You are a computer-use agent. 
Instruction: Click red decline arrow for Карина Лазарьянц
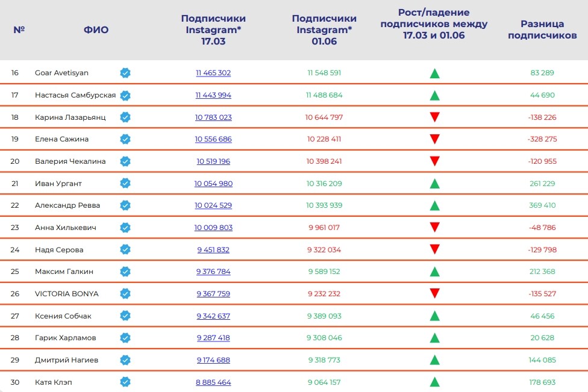tap(434, 117)
